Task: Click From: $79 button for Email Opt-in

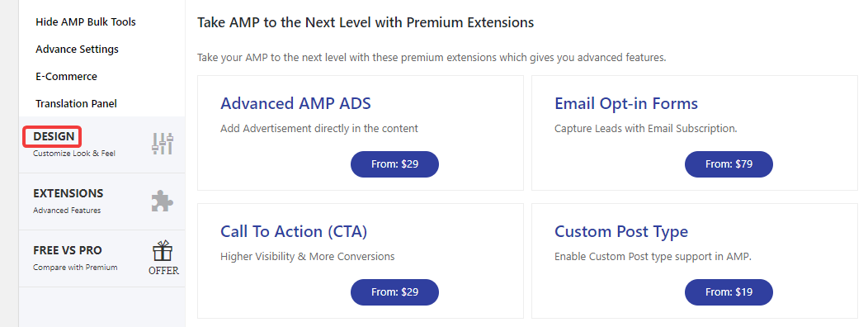Action: click(x=729, y=164)
